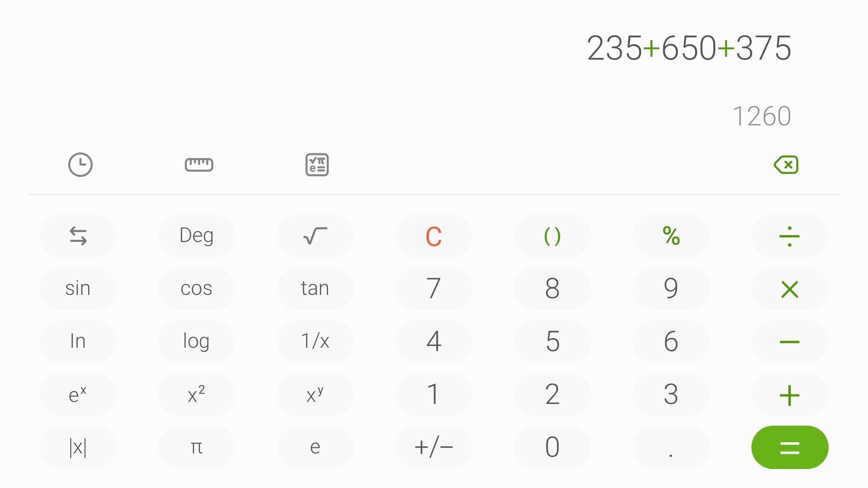Open the calculation history
The width and height of the screenshot is (868, 488).
coord(80,164)
